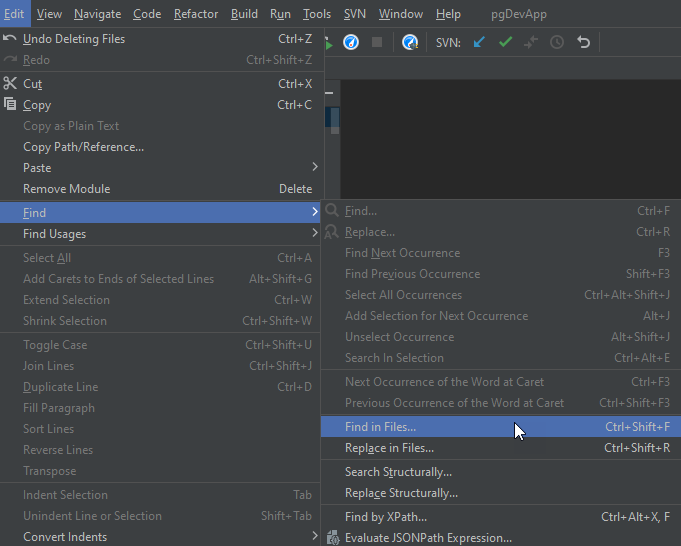Click the Cut scissors icon in Edit menu
Viewport: 681px width, 546px height.
pos(11,84)
